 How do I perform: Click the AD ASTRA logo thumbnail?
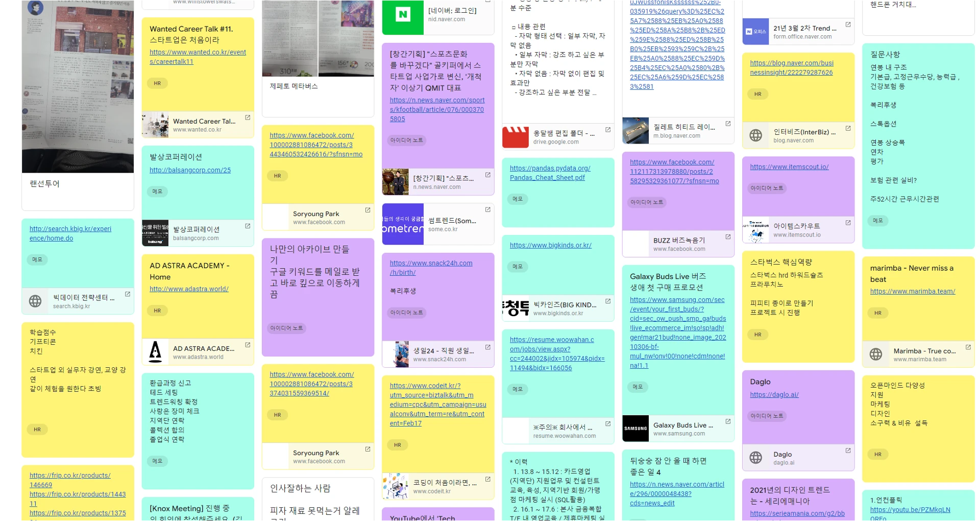(155, 352)
